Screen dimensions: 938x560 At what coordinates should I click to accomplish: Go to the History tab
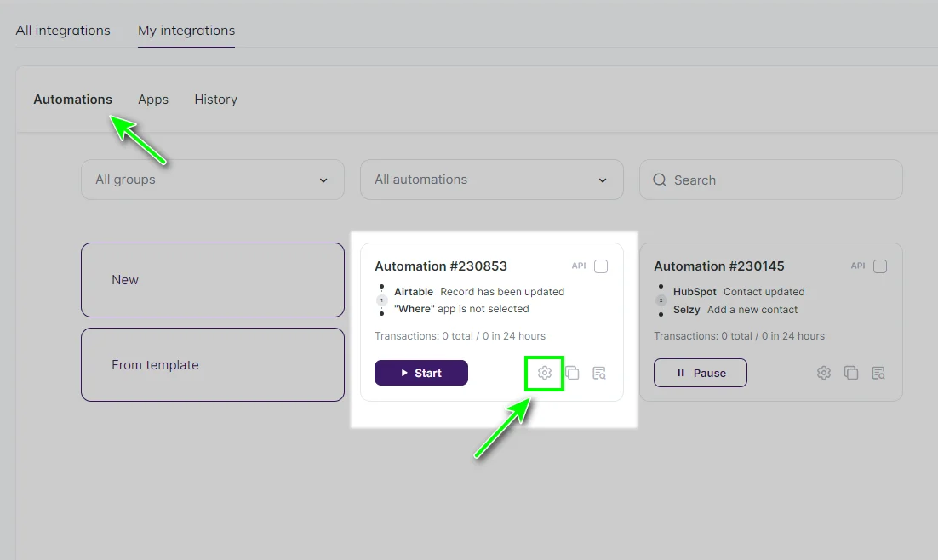[215, 100]
